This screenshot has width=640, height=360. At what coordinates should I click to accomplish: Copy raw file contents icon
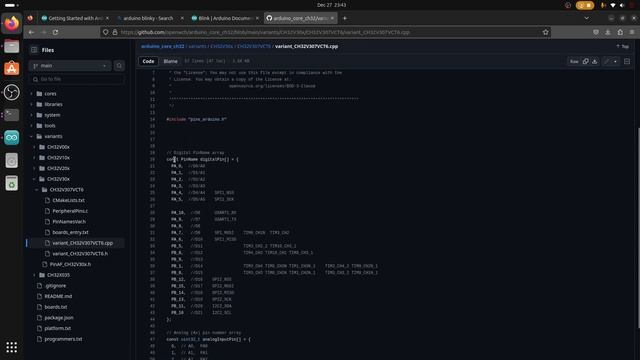(585, 62)
